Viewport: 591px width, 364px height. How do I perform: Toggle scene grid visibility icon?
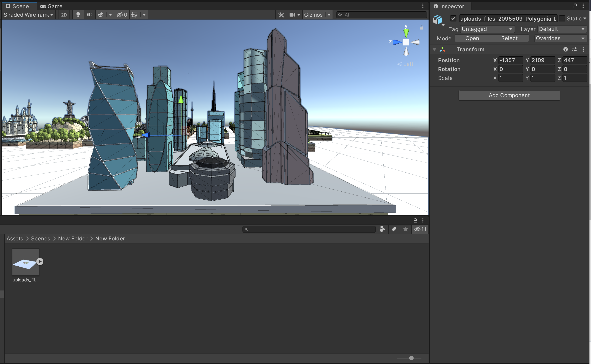tap(134, 15)
